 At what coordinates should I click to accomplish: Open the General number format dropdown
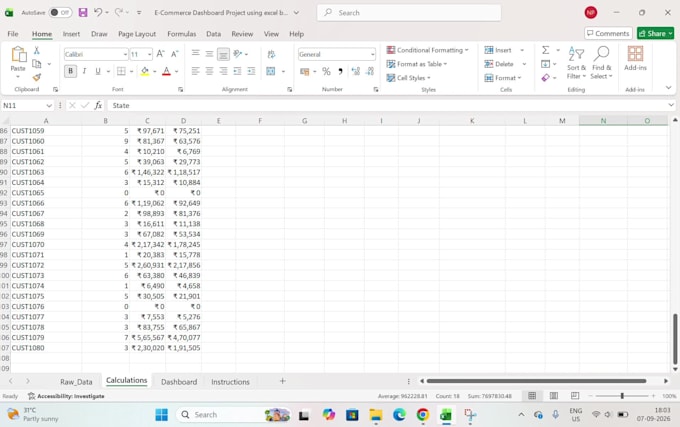coord(373,54)
